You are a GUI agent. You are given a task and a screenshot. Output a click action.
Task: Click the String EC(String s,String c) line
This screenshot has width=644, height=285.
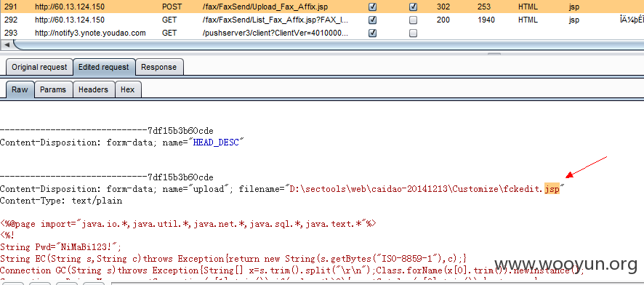(234, 259)
